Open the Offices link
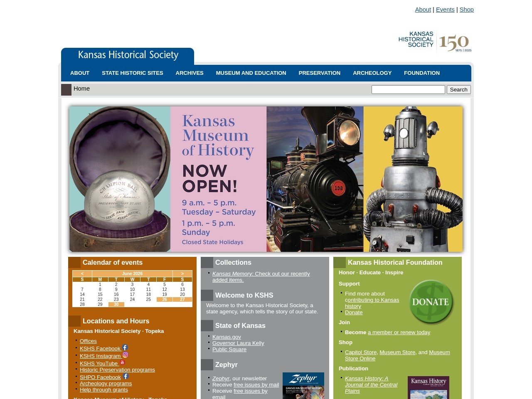Screen dimensions: 532x399 point(88,341)
